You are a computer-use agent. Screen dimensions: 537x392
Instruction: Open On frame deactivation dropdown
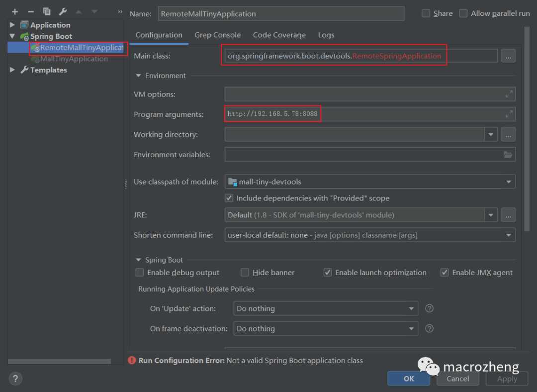pos(411,329)
